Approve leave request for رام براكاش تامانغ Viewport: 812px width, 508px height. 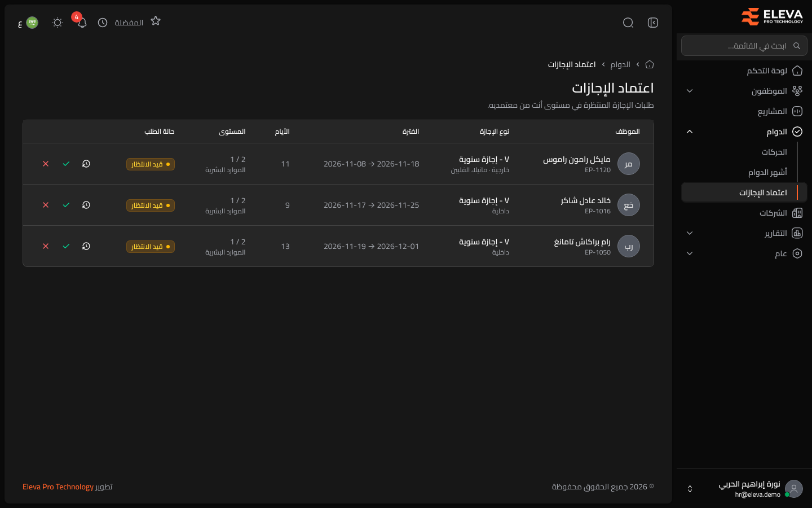[x=66, y=246]
